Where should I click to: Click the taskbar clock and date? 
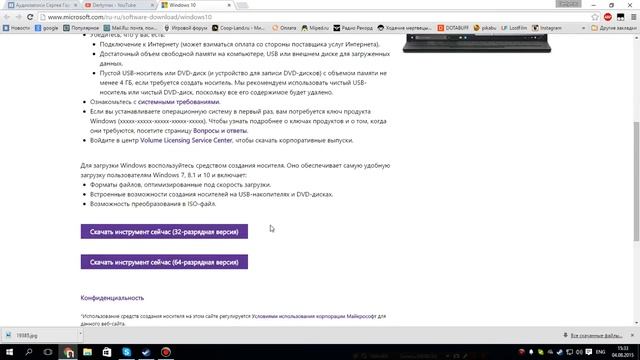[x=622, y=352]
